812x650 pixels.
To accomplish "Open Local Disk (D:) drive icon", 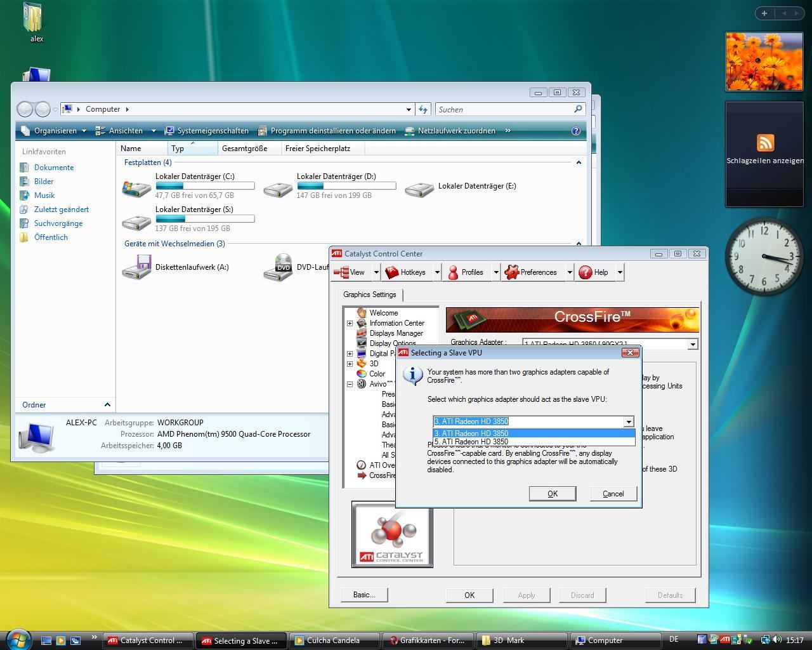I will (x=278, y=189).
